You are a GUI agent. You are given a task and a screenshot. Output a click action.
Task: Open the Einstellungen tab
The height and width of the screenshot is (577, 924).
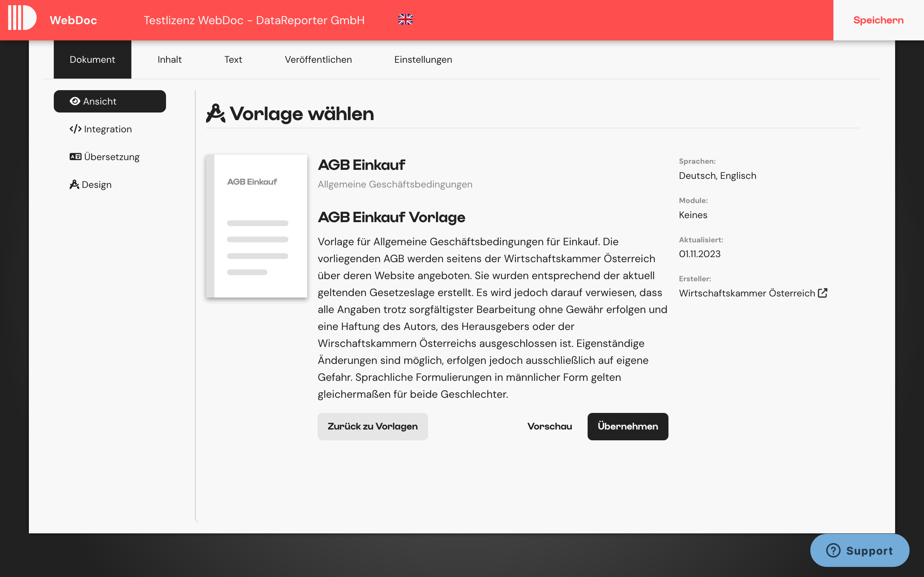click(423, 59)
